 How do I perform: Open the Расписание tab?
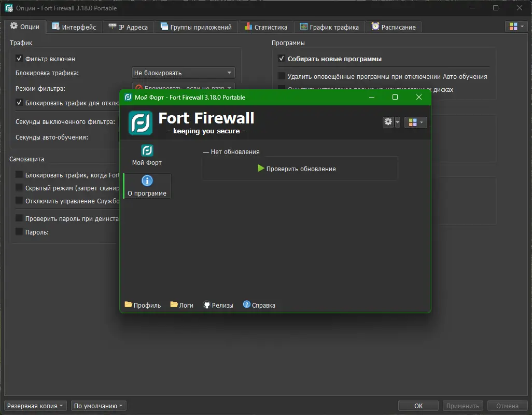(393, 27)
